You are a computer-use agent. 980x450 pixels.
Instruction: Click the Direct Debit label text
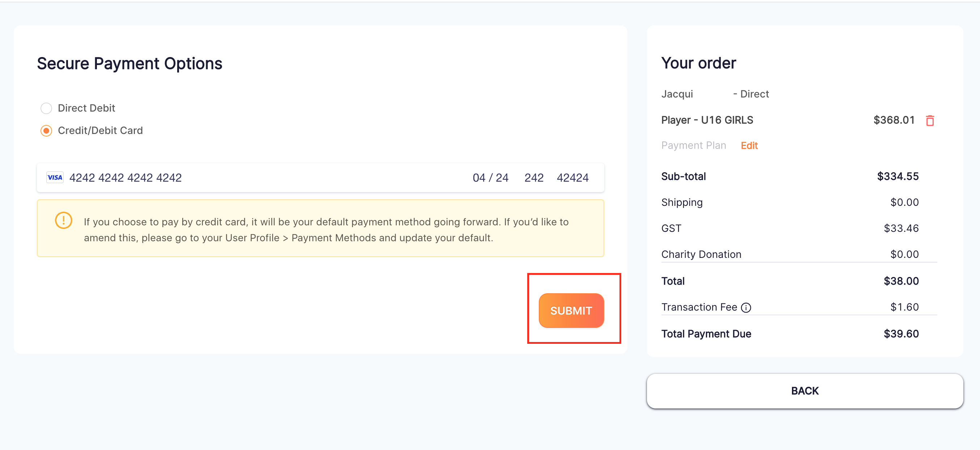(86, 108)
